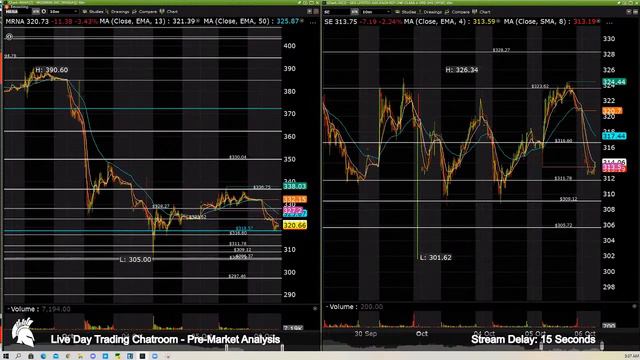640x360 pixels.
Task: Collapse the Volume panel in MRNA chart
Action: pos(8,309)
